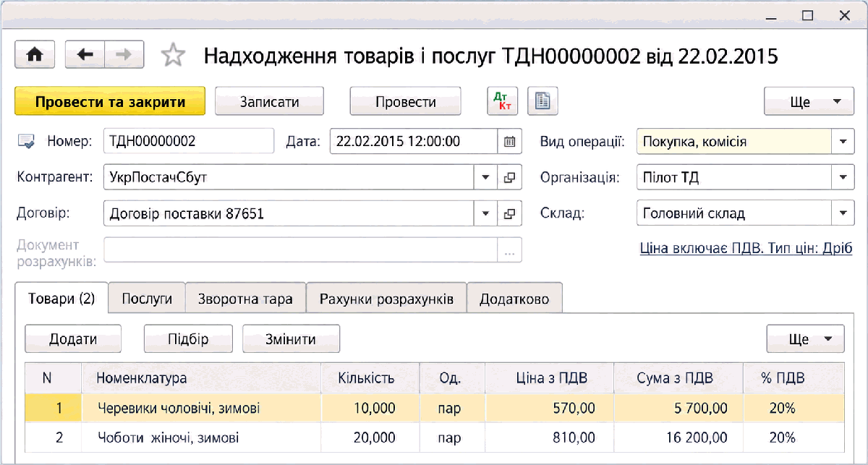The width and height of the screenshot is (868, 465).
Task: Open Ціна включає ПДВ price settings link
Action: point(746,248)
